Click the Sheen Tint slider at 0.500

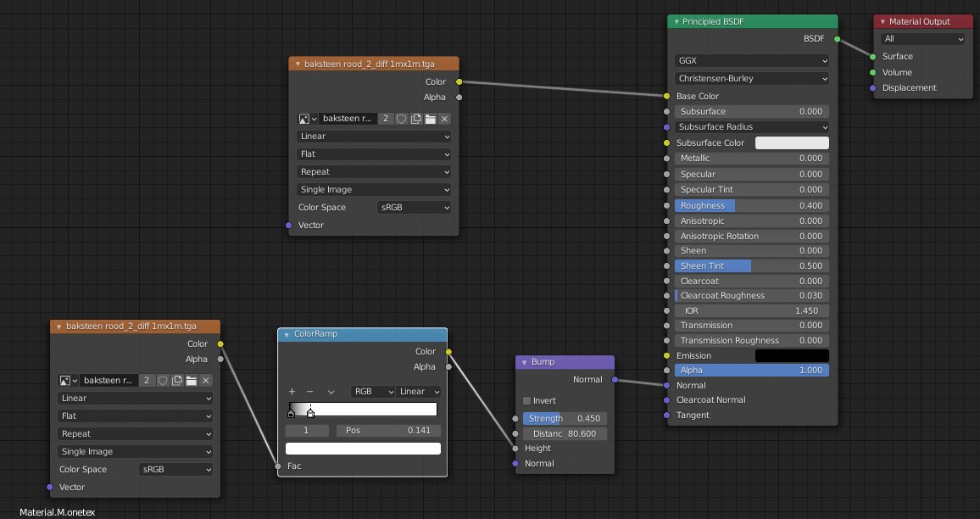(x=752, y=265)
